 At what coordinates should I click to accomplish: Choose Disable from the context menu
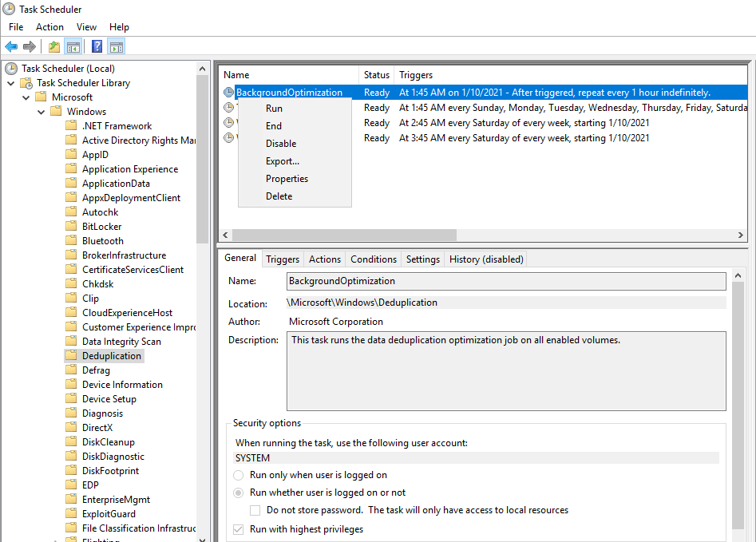click(295, 144)
